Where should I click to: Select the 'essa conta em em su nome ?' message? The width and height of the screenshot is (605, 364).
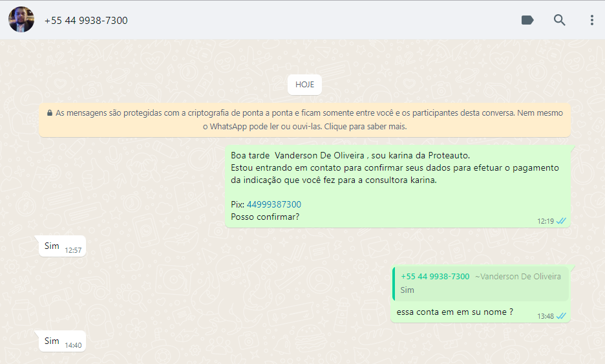coord(455,312)
